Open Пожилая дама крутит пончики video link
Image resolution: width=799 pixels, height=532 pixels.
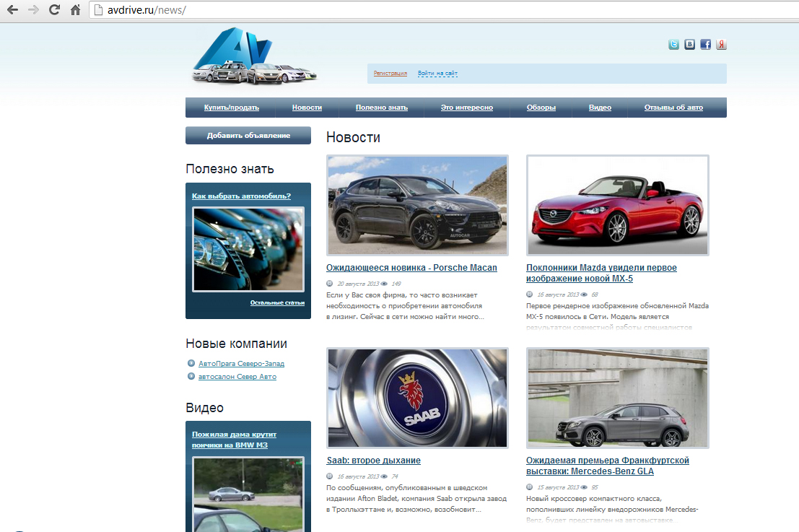[x=234, y=440]
